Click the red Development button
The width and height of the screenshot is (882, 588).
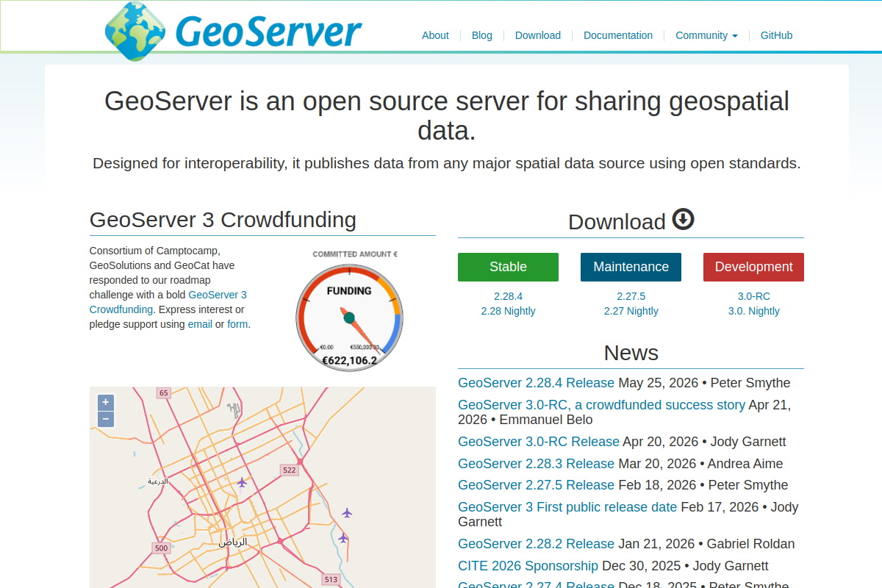[x=753, y=267]
